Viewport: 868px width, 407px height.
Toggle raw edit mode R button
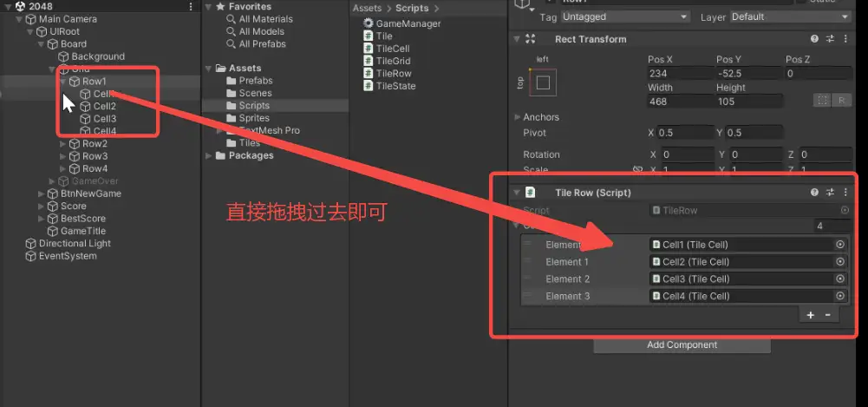pyautogui.click(x=841, y=100)
